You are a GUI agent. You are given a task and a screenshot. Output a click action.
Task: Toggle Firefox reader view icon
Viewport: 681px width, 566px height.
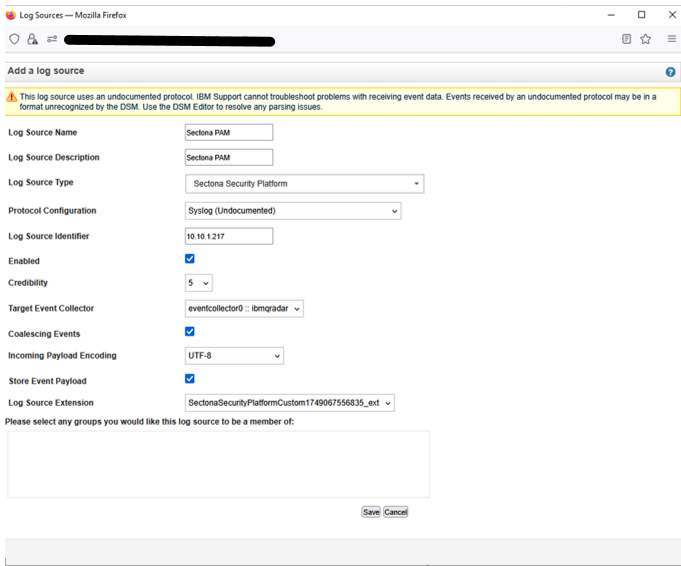click(x=627, y=39)
